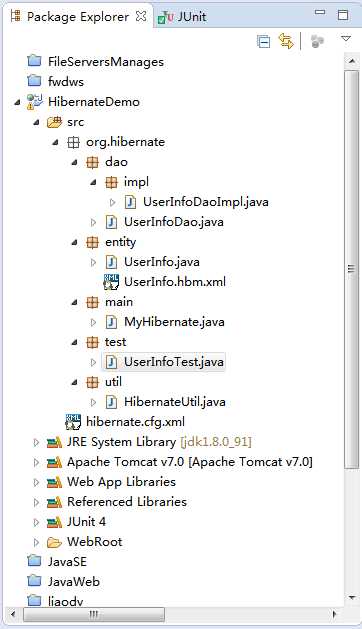Click the JRE System Library icon

[54, 442]
